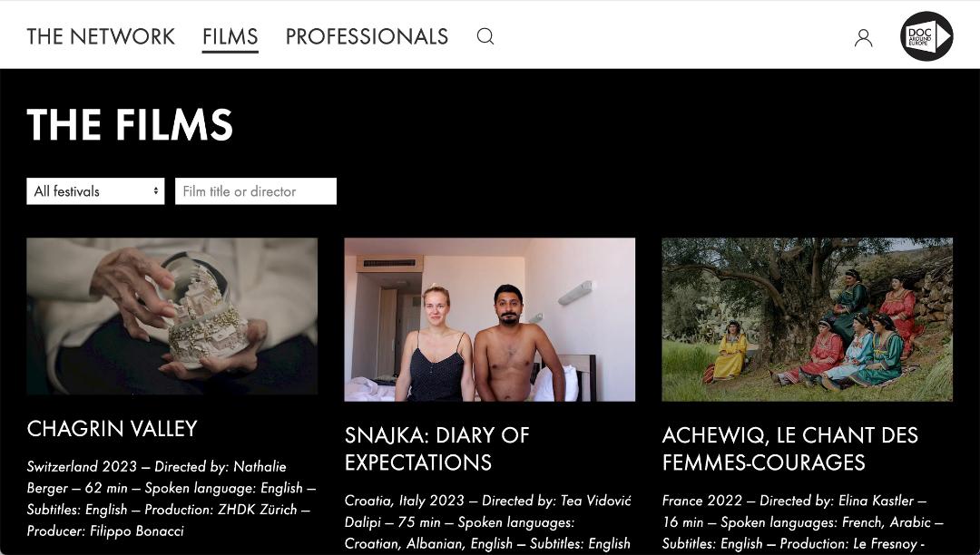Open the Chagrin Valley snow globe thumbnail
The image size is (980, 555).
(x=171, y=316)
